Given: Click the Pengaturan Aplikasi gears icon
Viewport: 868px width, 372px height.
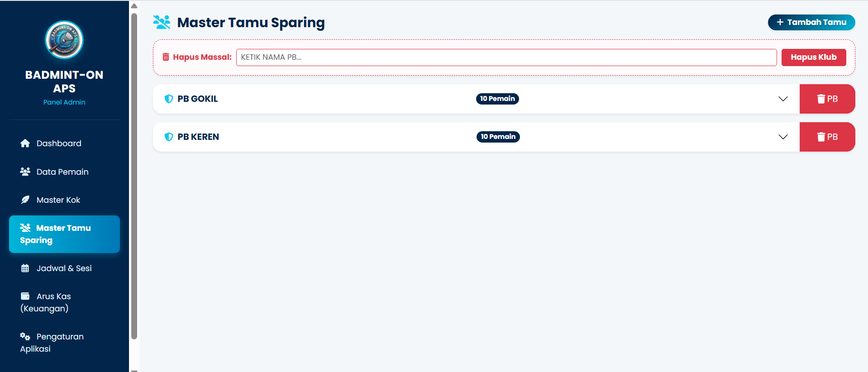Looking at the screenshot, I should (x=25, y=336).
